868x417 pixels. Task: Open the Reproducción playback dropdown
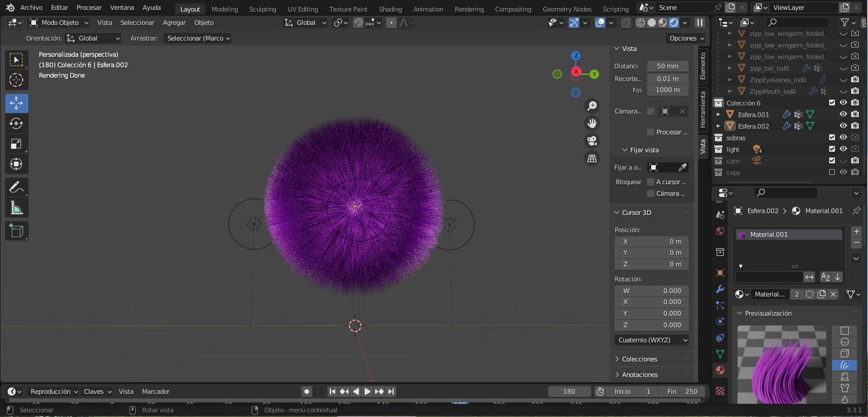[54, 392]
